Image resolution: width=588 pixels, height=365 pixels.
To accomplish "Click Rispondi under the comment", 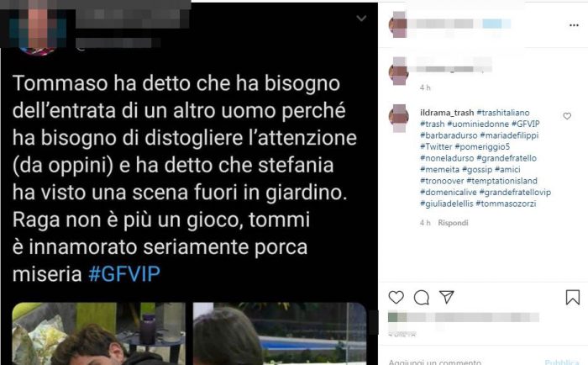I will pos(453,223).
